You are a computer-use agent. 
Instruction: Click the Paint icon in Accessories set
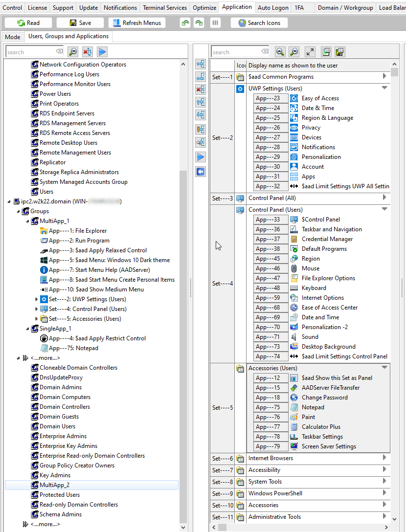pyautogui.click(x=294, y=417)
